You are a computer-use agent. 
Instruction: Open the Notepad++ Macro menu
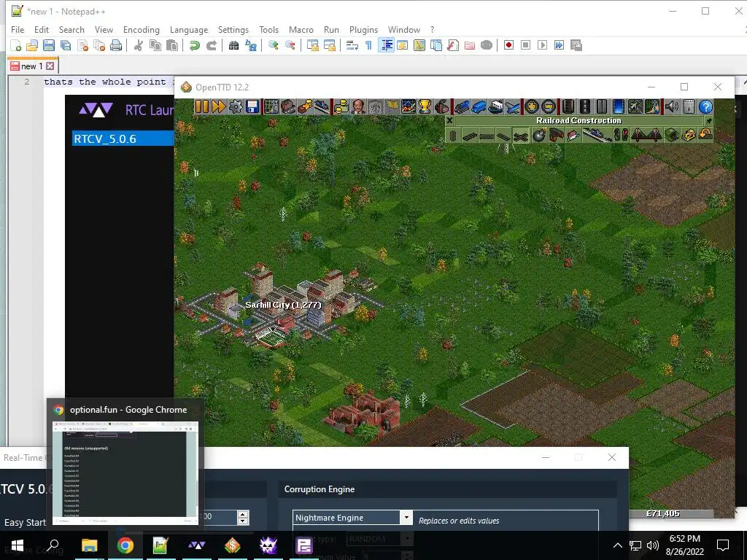coord(301,29)
